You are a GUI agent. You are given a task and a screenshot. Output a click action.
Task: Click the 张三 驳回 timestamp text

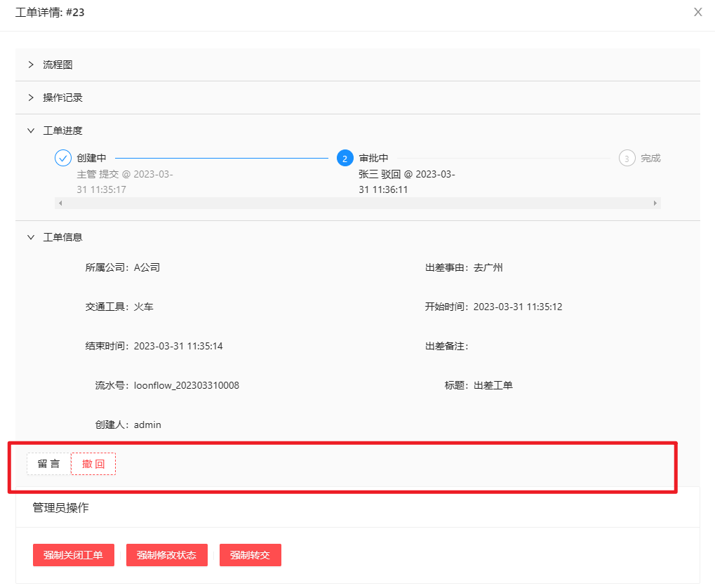click(x=407, y=182)
